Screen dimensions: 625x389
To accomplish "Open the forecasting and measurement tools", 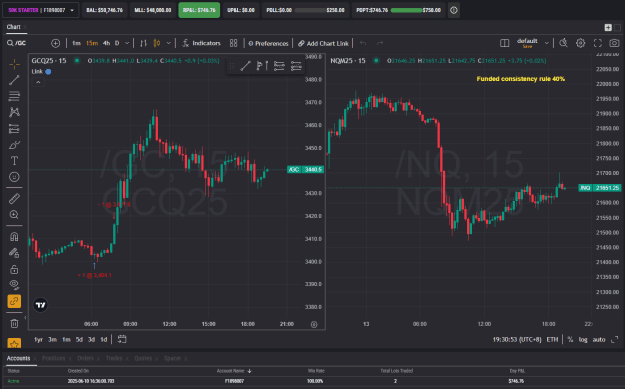I will (x=14, y=128).
